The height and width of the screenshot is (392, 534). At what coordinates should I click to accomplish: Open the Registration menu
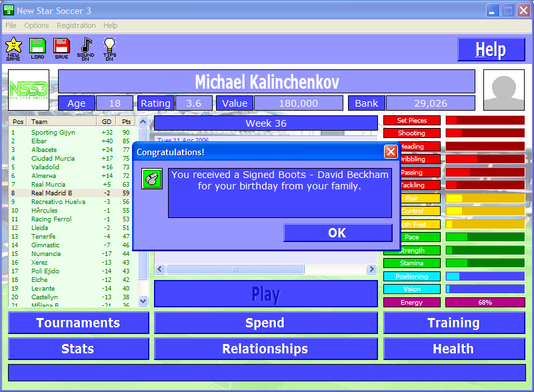76,25
